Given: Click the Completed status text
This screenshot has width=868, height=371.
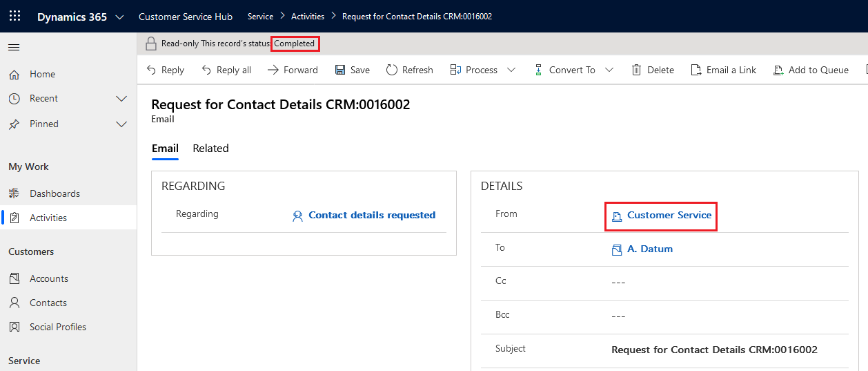Looking at the screenshot, I should tap(295, 44).
